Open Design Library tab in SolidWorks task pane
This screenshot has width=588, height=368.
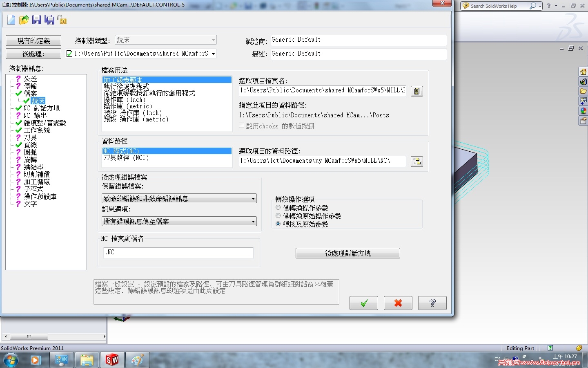click(584, 81)
